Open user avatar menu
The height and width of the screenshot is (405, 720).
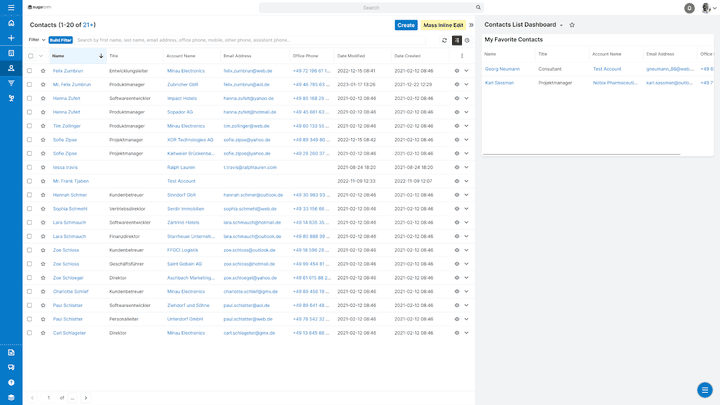click(x=709, y=8)
